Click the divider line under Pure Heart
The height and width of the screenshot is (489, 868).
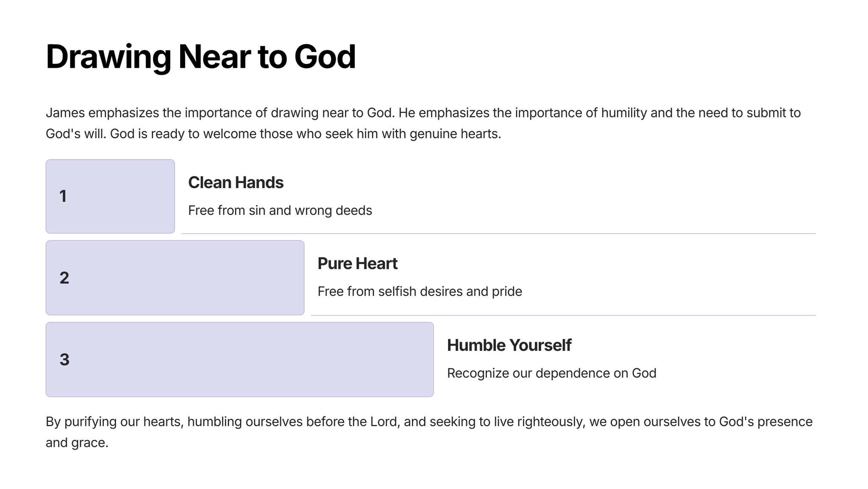click(x=563, y=315)
